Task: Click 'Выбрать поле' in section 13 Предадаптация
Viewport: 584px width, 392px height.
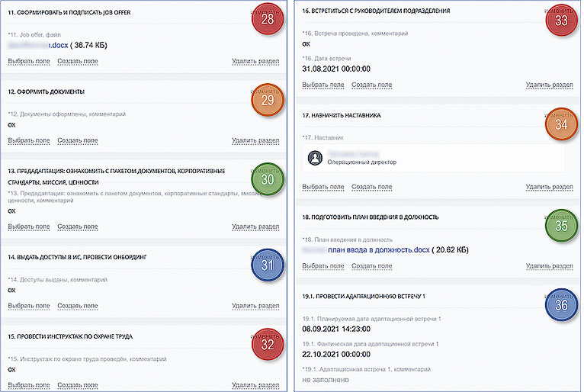Action: (29, 227)
